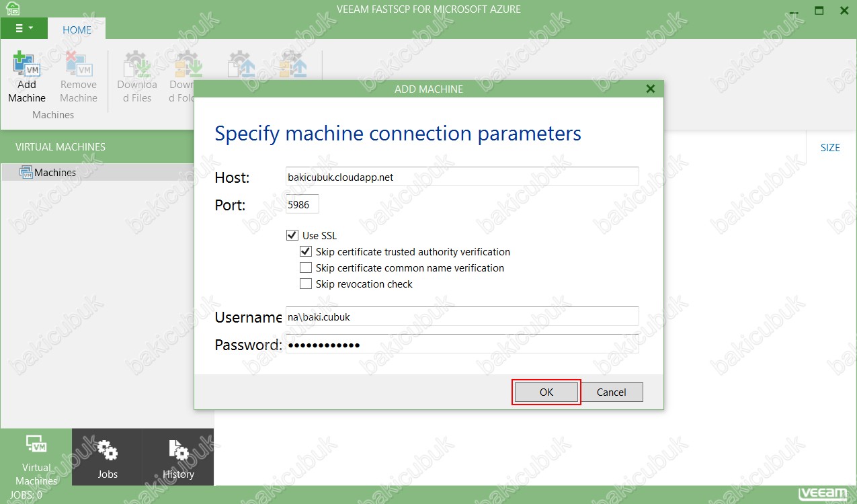Image resolution: width=857 pixels, height=504 pixels.
Task: Open the History view
Action: tap(178, 458)
